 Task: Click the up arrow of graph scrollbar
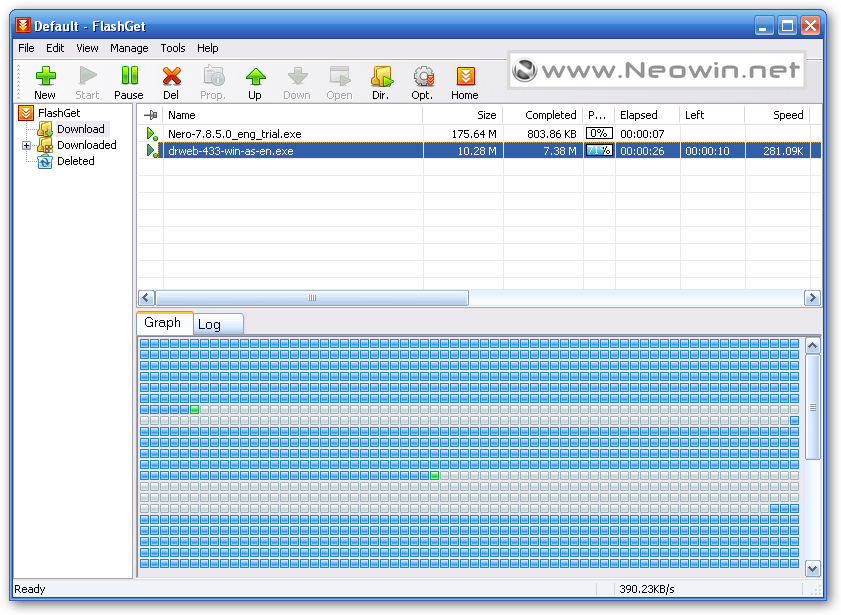point(813,346)
